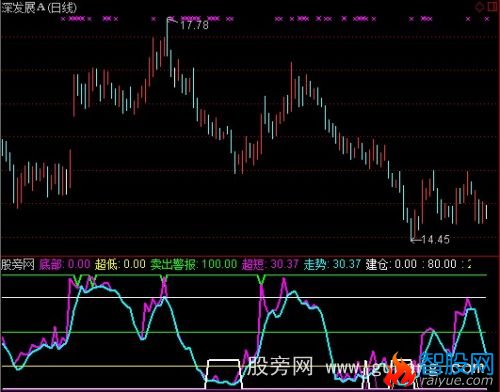This screenshot has width=500, height=392.
Task: Click the 超低: 0.00 indicator value
Action: pyautogui.click(x=120, y=264)
